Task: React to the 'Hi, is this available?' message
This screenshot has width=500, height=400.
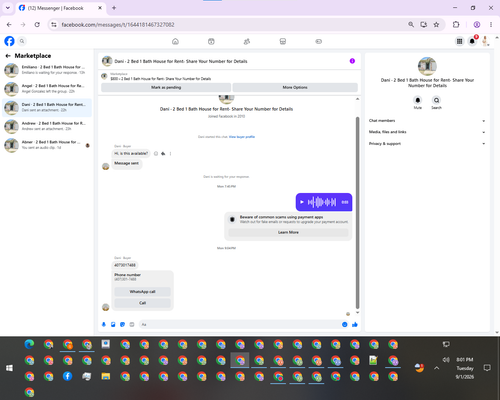Action: (156, 154)
